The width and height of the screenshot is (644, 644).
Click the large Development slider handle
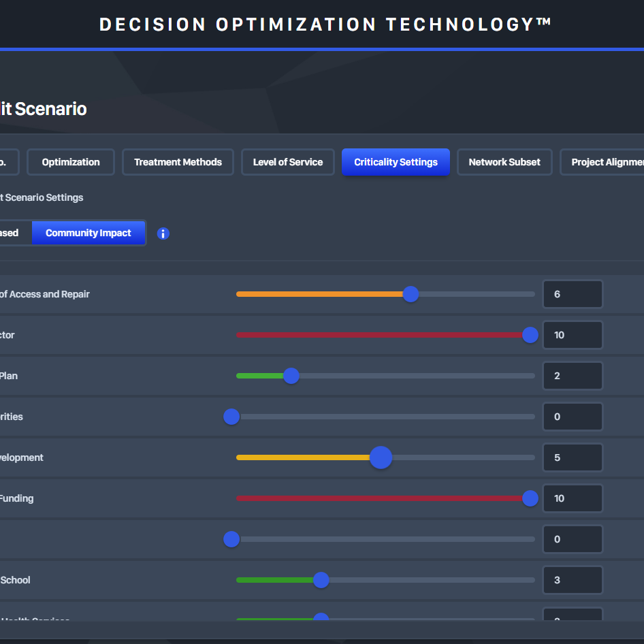(x=381, y=457)
